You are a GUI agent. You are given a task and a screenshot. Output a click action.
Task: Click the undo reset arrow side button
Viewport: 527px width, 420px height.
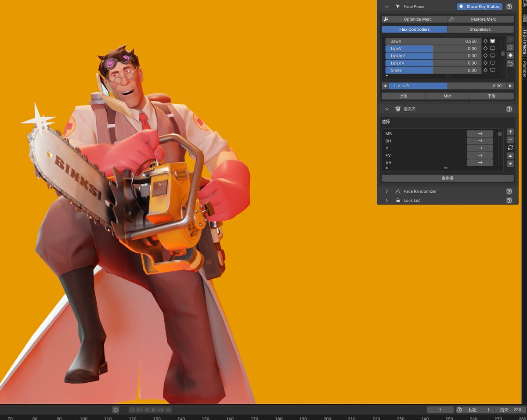click(510, 63)
